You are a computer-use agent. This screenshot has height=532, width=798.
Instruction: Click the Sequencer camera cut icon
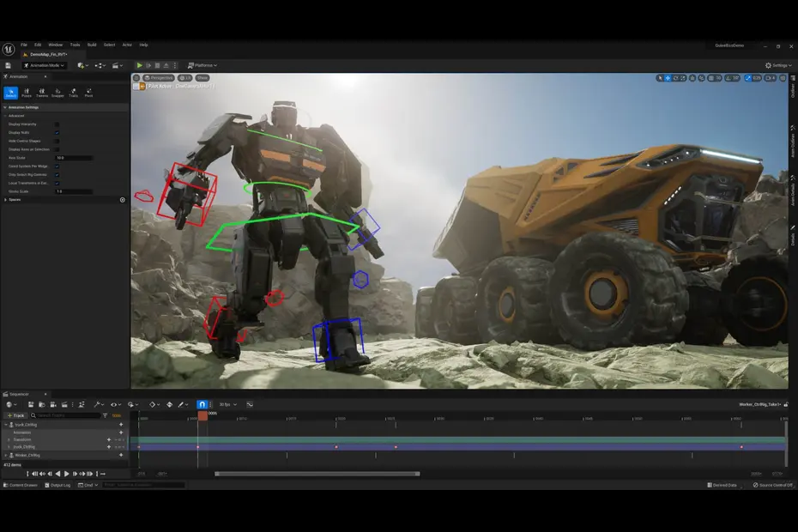coord(53,404)
